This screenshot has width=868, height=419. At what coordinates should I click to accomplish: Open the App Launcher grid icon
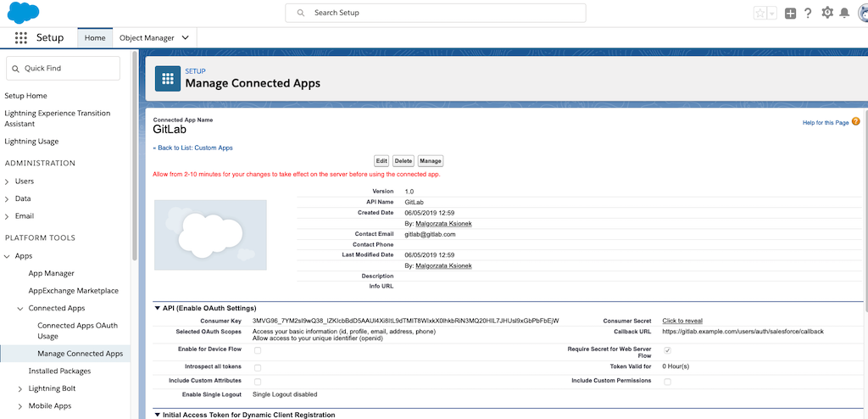pos(21,38)
